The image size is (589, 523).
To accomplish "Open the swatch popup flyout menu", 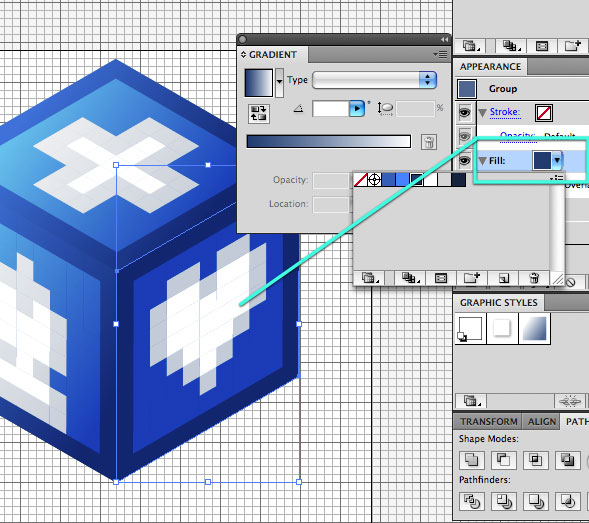I will (x=557, y=178).
